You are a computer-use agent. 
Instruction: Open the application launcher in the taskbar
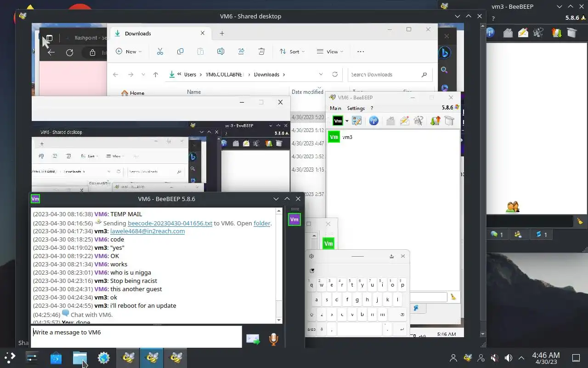tap(10, 357)
